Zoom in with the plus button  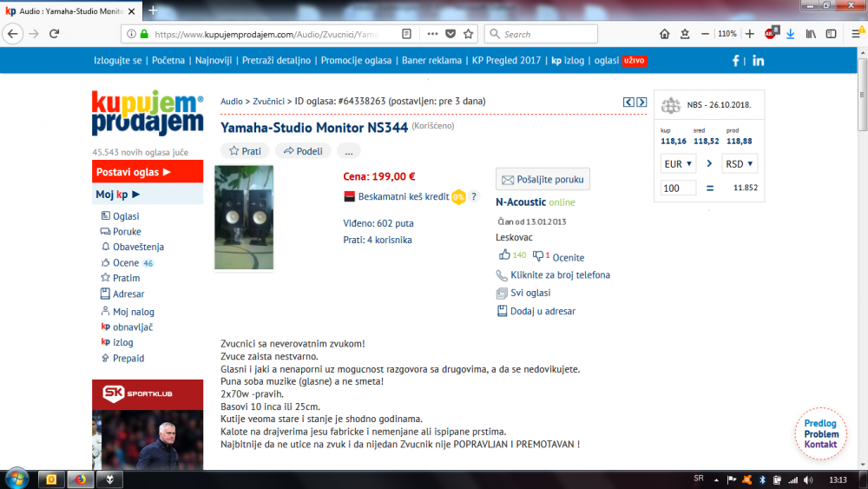point(750,34)
